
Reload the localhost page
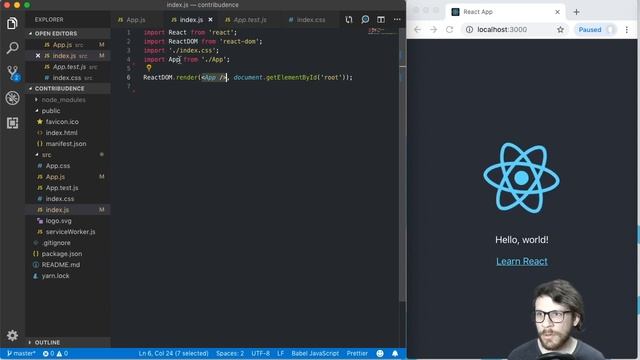[449, 29]
